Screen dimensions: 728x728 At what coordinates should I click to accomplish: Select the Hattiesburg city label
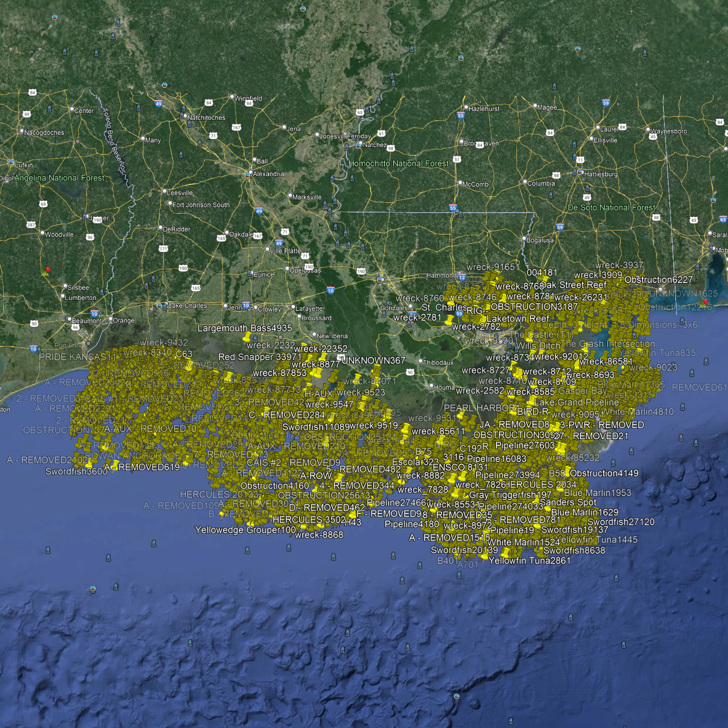click(601, 174)
